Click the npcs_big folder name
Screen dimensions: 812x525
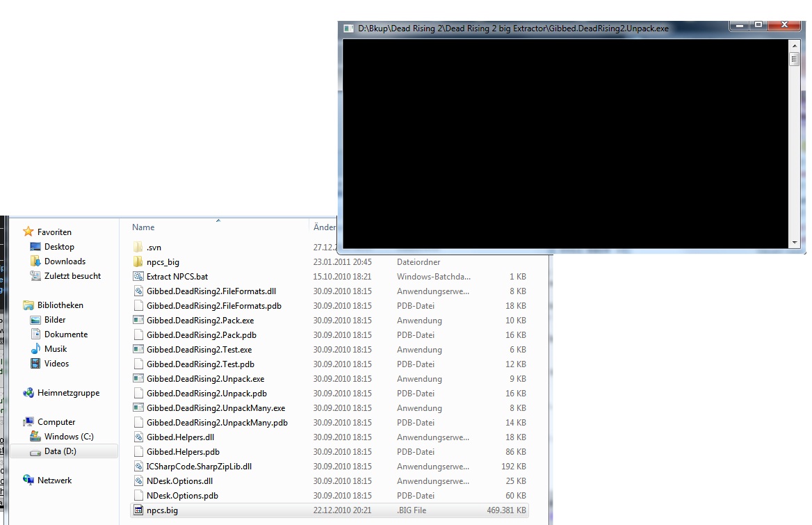pos(163,262)
